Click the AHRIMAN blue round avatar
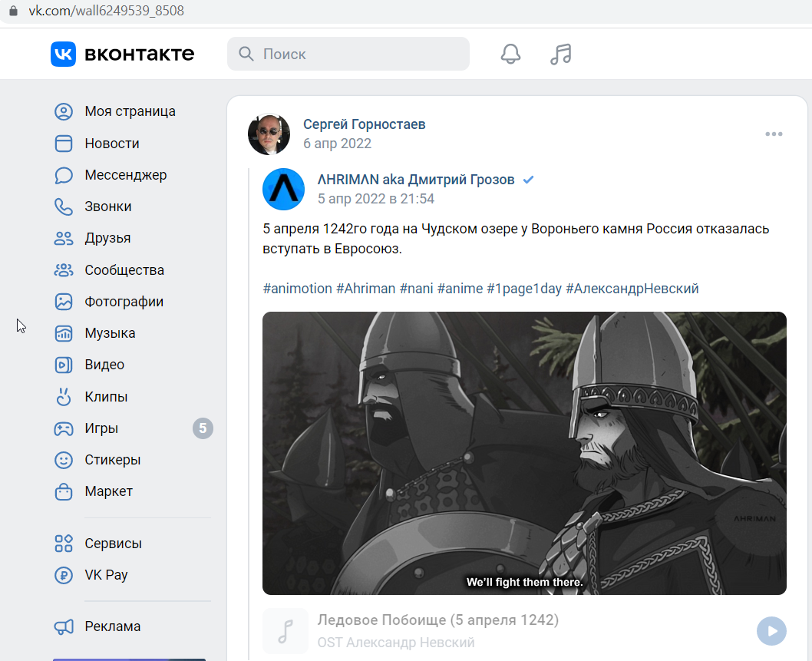The image size is (812, 661). [283, 189]
